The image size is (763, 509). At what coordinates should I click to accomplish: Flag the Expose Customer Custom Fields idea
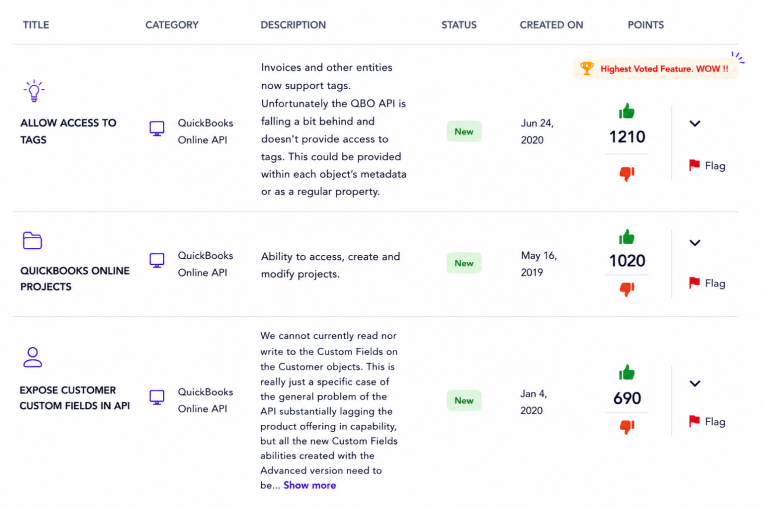coord(707,421)
